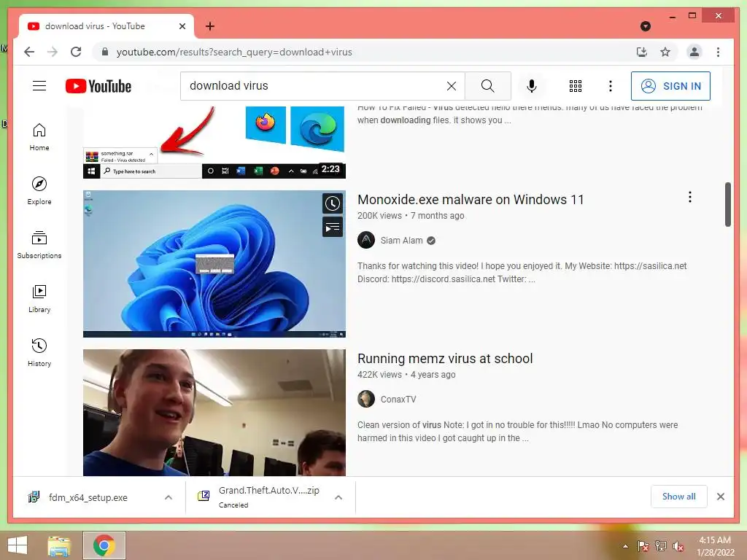Image resolution: width=747 pixels, height=560 pixels.
Task: Click Show all downloads
Action: 679,497
